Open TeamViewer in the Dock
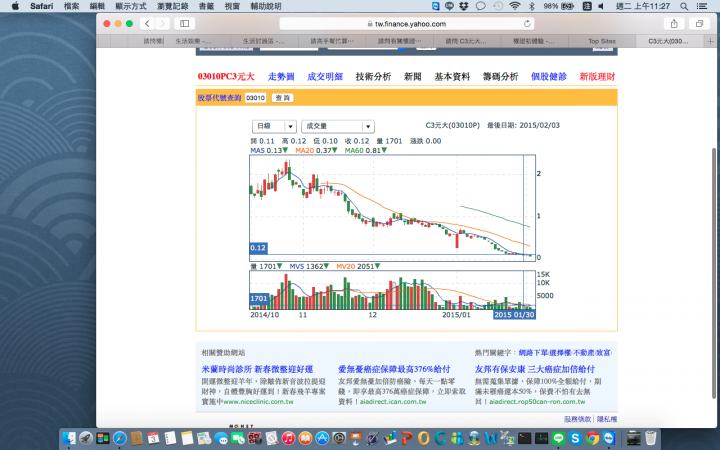Screen dimensions: 720x450 609,438
